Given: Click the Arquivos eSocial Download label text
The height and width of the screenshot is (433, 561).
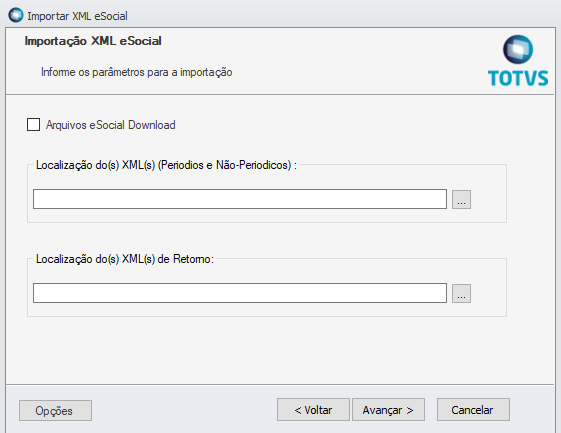Looking at the screenshot, I should (111, 125).
